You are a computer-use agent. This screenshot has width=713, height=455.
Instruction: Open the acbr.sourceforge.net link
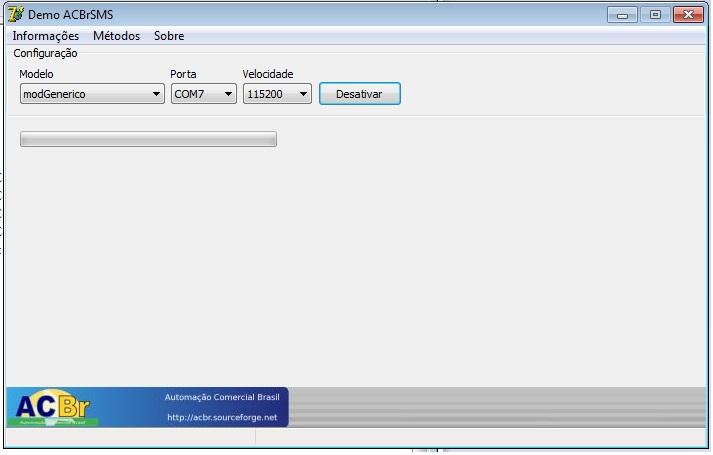222,417
